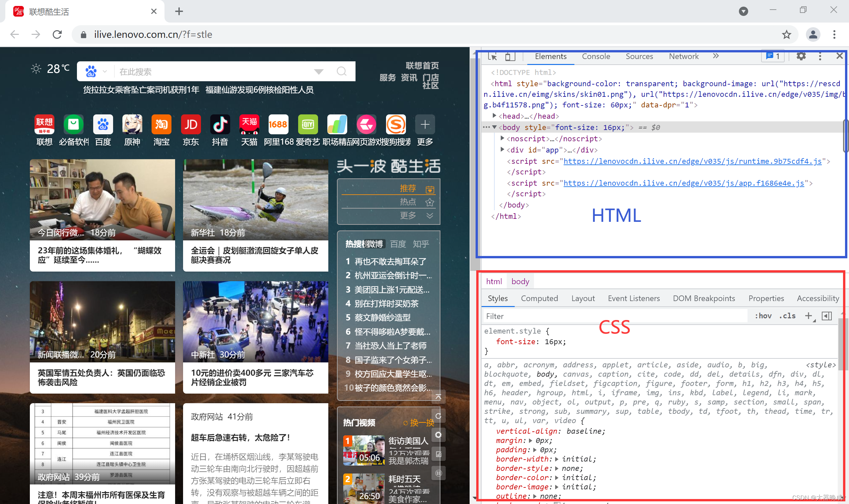
Task: Open the DevTools issues badge
Action: click(773, 56)
